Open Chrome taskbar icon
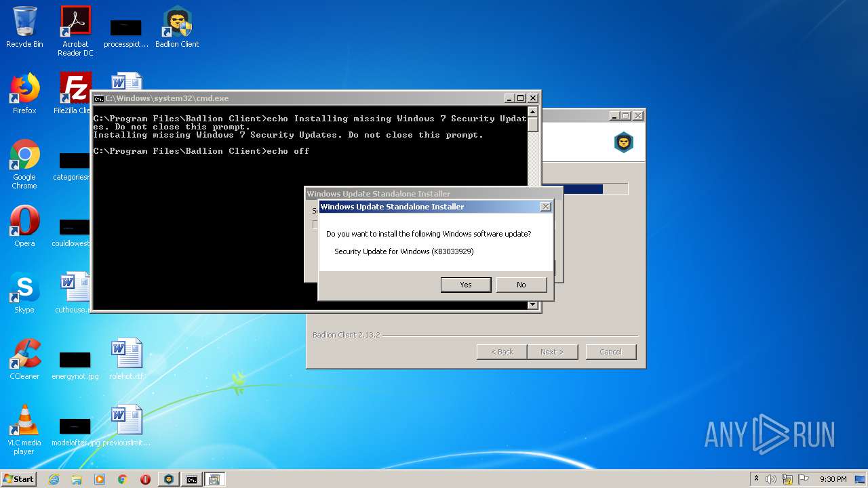The image size is (868, 488). (x=123, y=479)
